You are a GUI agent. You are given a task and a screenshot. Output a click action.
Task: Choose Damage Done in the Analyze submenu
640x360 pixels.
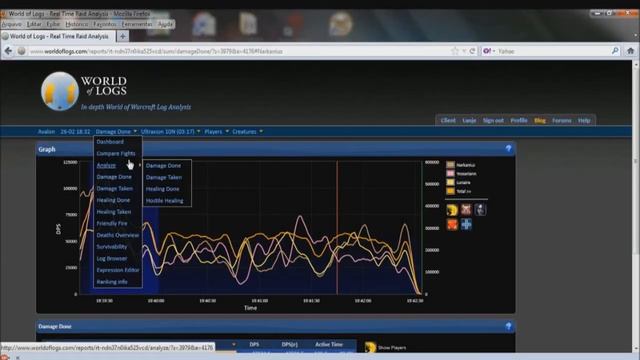pyautogui.click(x=163, y=166)
